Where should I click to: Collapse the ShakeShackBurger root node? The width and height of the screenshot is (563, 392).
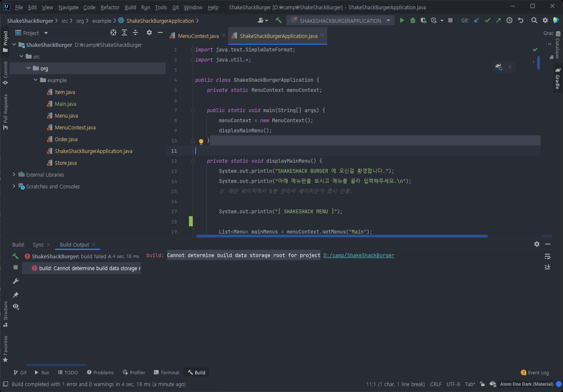click(14, 45)
